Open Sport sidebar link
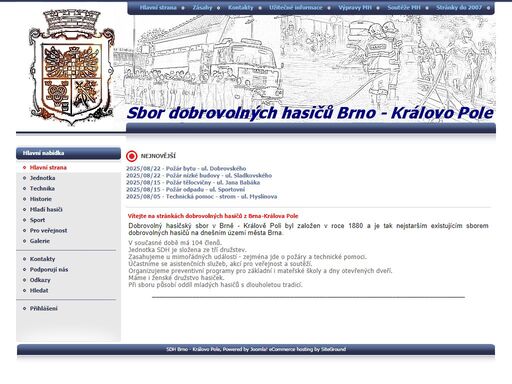Screen dimensions: 512x384 pyautogui.click(x=37, y=220)
